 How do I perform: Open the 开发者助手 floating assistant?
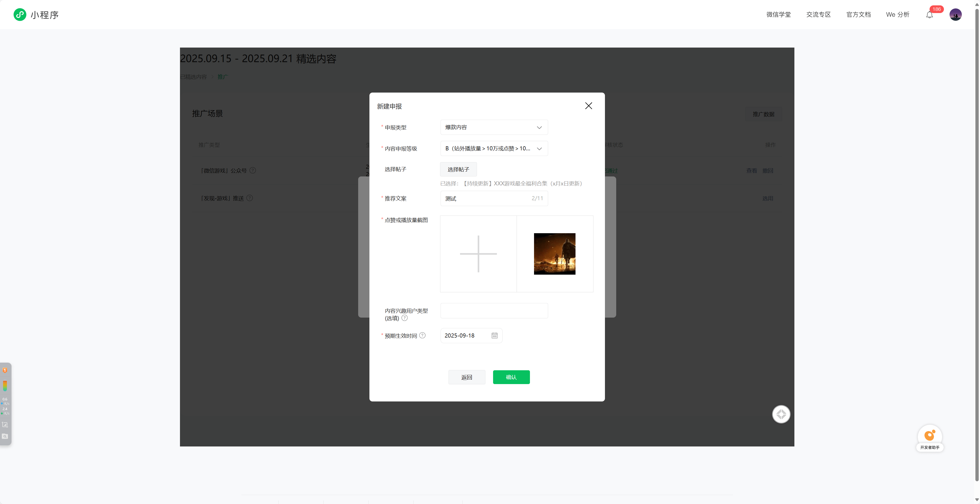[x=929, y=438]
